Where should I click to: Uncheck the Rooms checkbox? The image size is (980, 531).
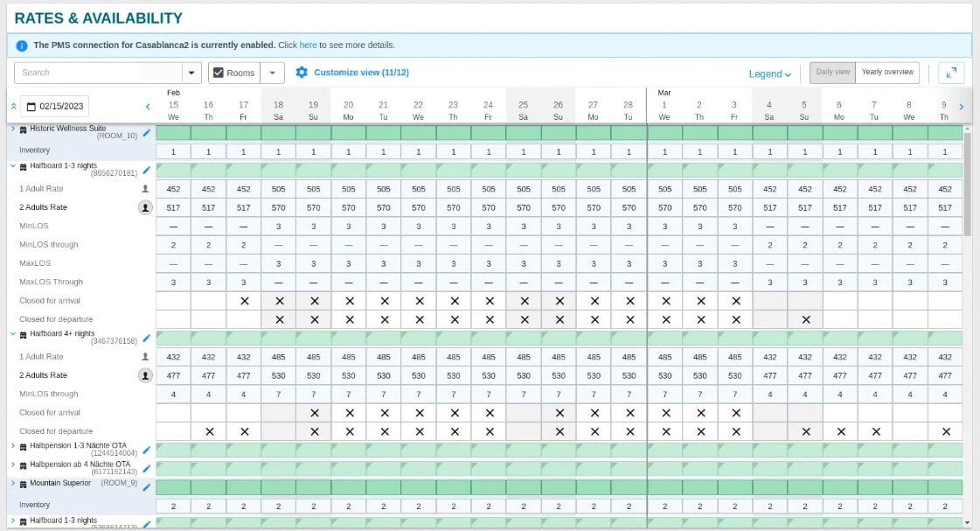coord(219,73)
